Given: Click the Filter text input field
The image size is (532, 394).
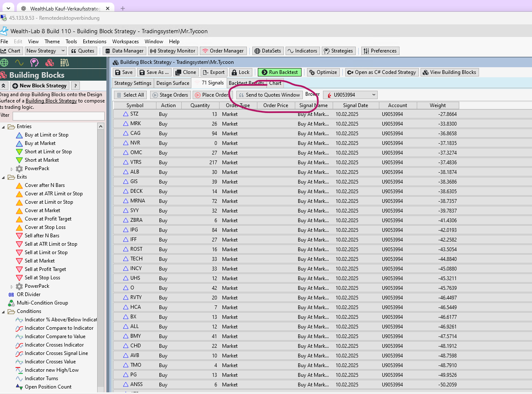Looking at the screenshot, I should pyautogui.click(x=58, y=116).
